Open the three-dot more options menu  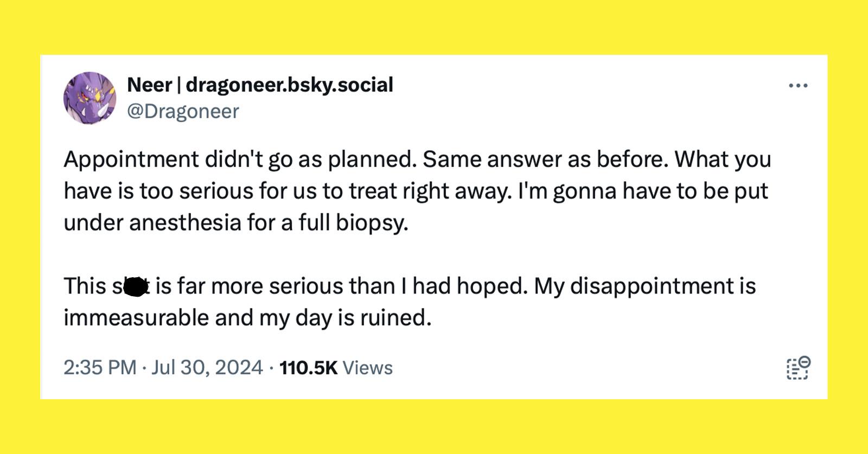[x=798, y=86]
